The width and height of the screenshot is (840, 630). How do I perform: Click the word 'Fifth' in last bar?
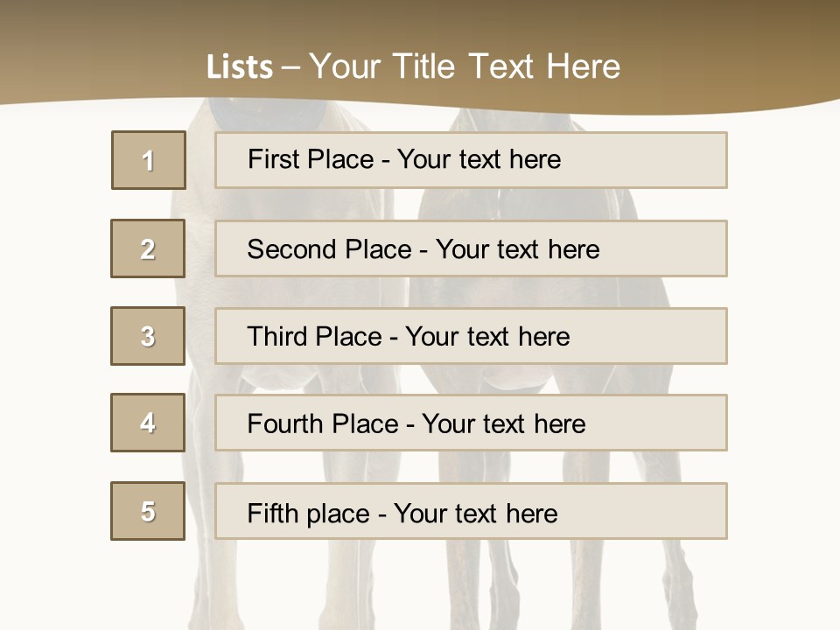tap(271, 513)
